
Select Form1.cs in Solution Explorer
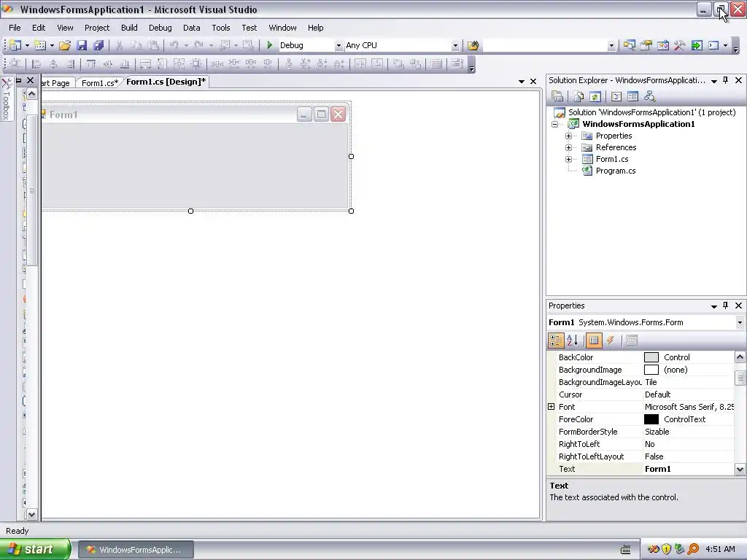click(x=612, y=159)
